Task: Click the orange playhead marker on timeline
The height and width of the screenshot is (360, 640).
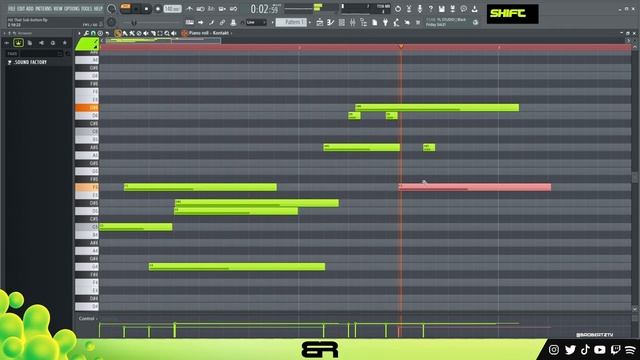Action: [401, 47]
